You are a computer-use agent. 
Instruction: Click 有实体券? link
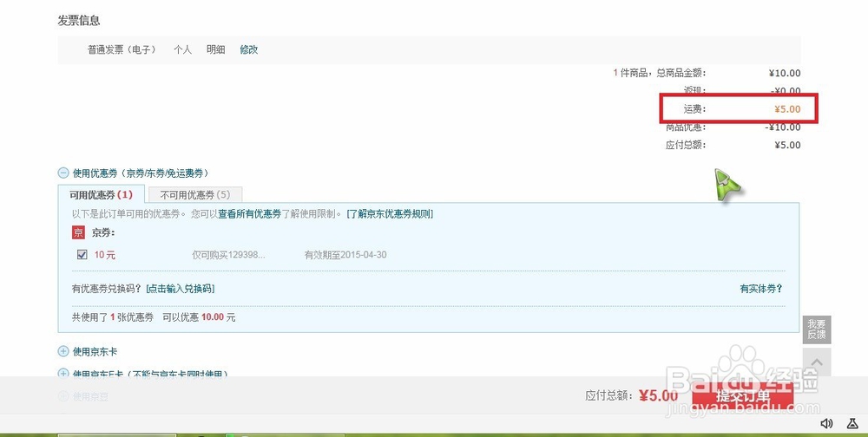pyautogui.click(x=761, y=288)
